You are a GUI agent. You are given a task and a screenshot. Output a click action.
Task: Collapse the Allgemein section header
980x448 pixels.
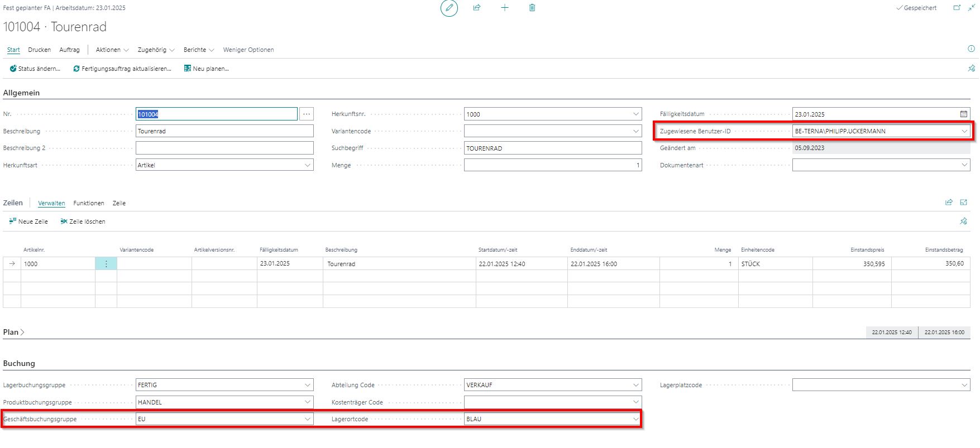coord(21,93)
